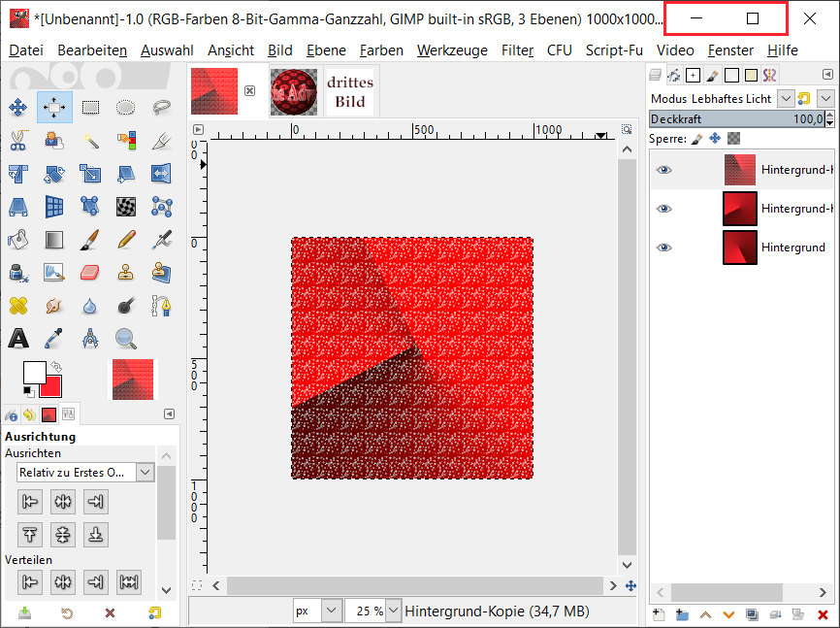Distribute evenly with horizontal gaps in Verteilen
Viewport: 840px width, 628px height.
coord(129,581)
